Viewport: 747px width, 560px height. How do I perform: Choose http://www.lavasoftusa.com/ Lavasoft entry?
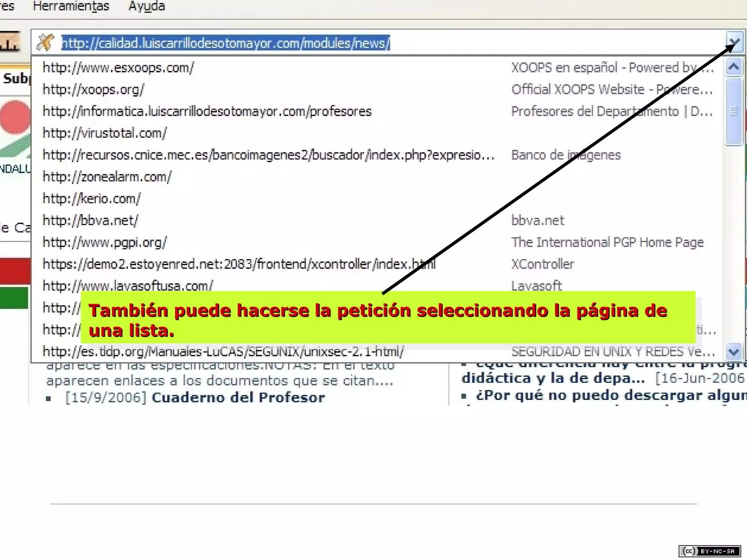pyautogui.click(x=128, y=285)
